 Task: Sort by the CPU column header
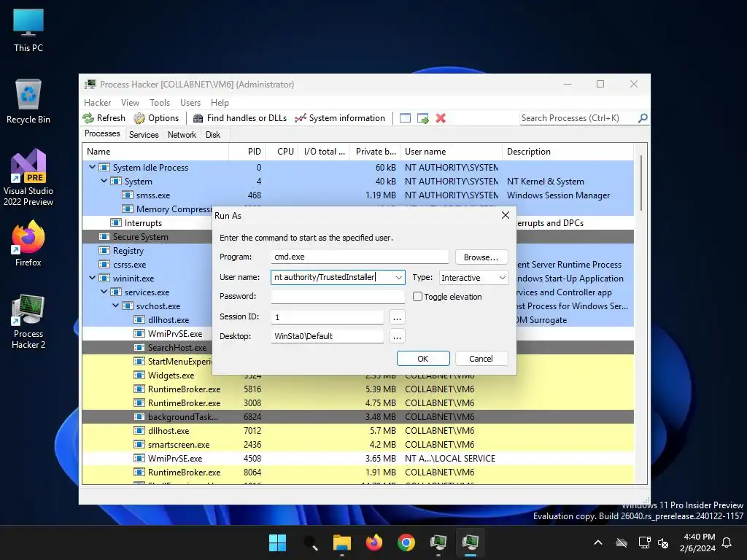282,152
